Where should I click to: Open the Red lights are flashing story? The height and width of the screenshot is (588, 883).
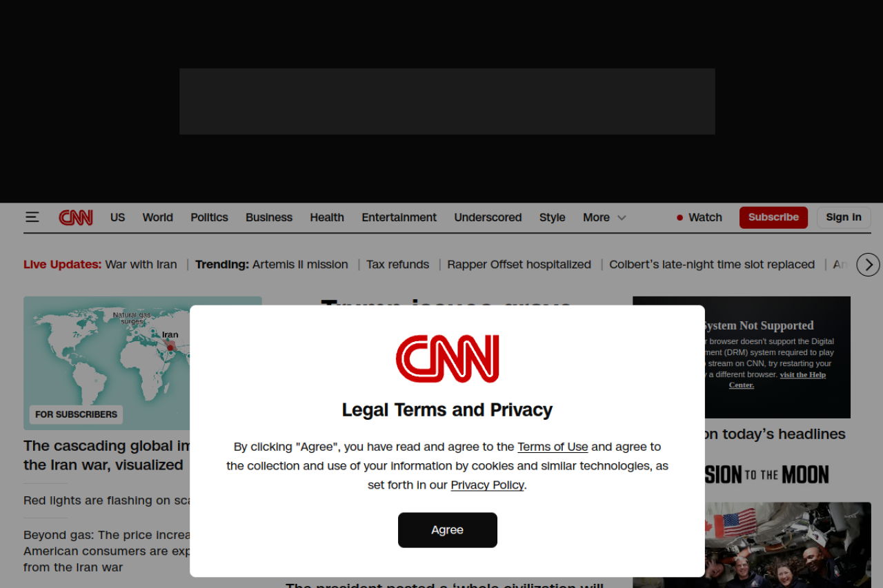[107, 500]
